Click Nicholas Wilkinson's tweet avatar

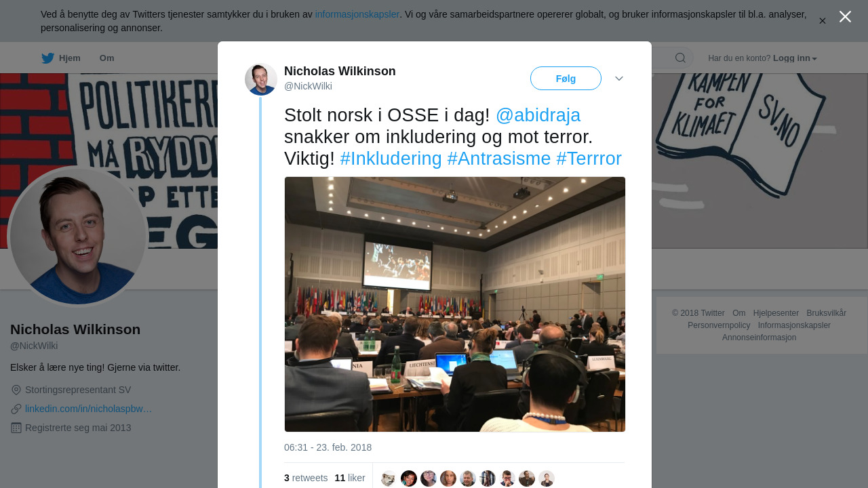coord(261,79)
